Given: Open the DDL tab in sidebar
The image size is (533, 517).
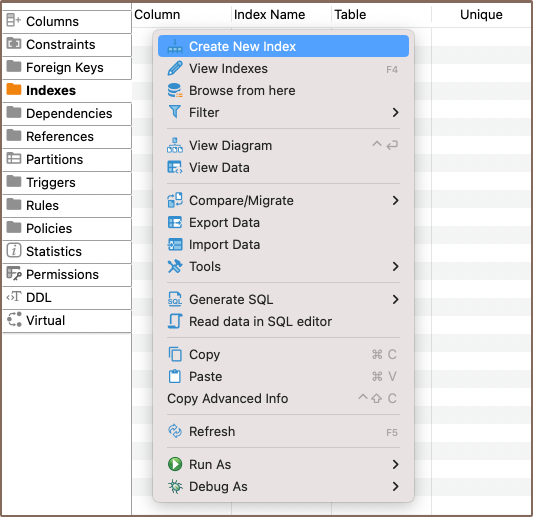Looking at the screenshot, I should [x=67, y=297].
